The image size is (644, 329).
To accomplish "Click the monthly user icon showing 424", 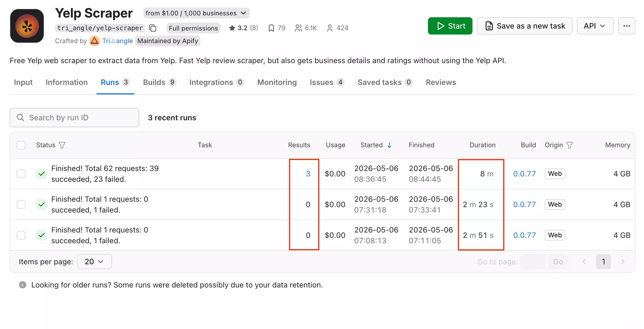I will pyautogui.click(x=330, y=28).
